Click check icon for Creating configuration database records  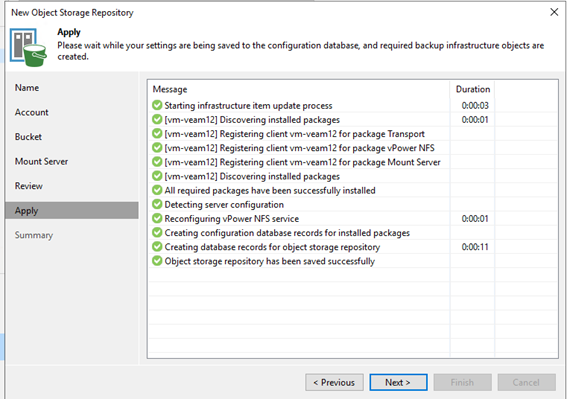(157, 232)
